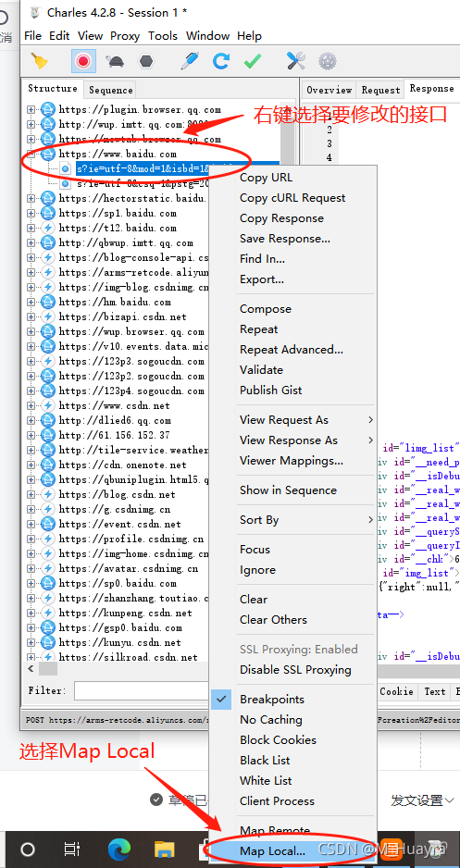460x868 pixels.
Task: Choose Copy cURL Request
Action: point(292,198)
